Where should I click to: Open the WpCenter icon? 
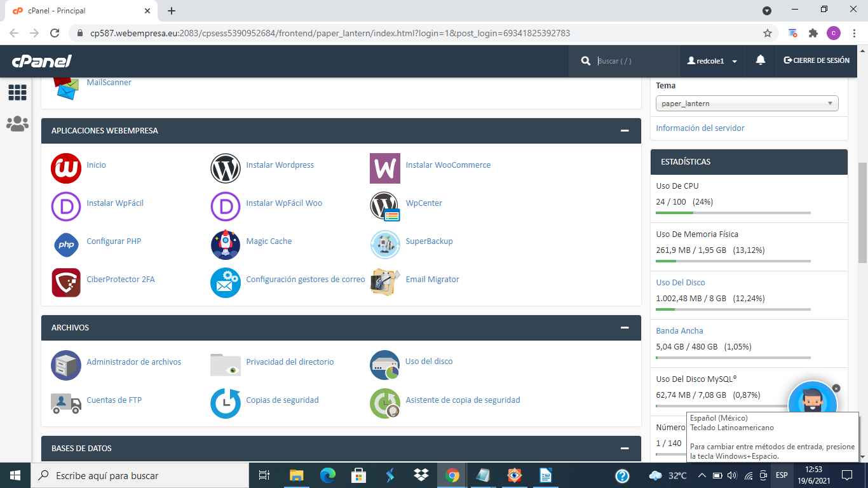pos(385,207)
